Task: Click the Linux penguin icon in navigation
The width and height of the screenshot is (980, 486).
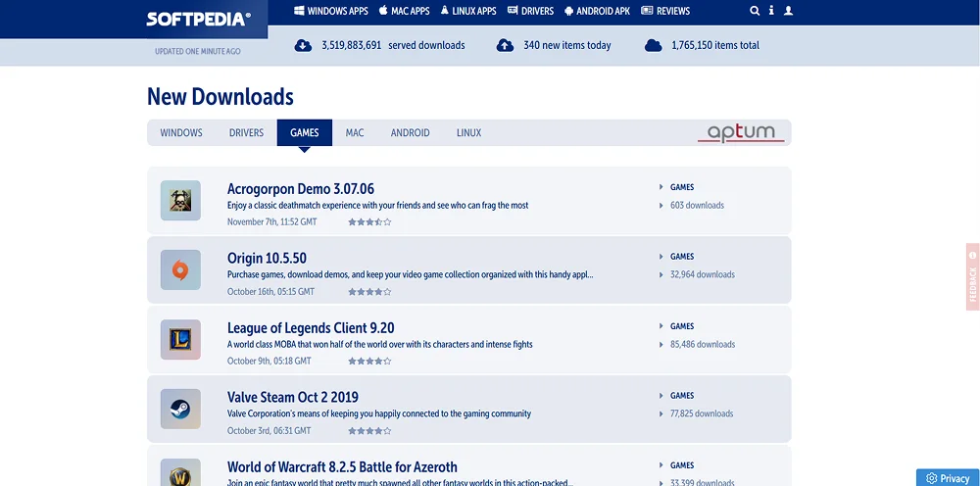Action: tap(444, 11)
